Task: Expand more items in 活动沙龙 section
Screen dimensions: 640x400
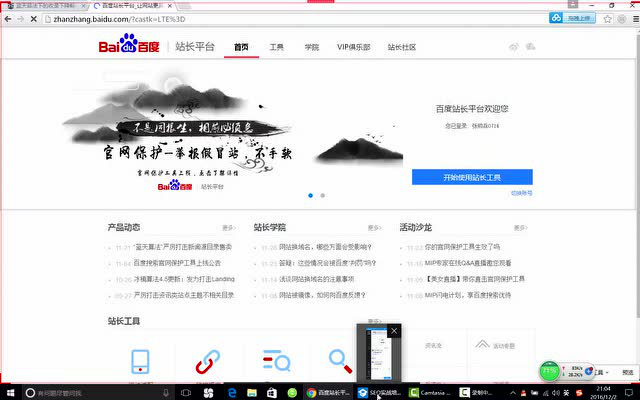Action: pyautogui.click(x=520, y=228)
